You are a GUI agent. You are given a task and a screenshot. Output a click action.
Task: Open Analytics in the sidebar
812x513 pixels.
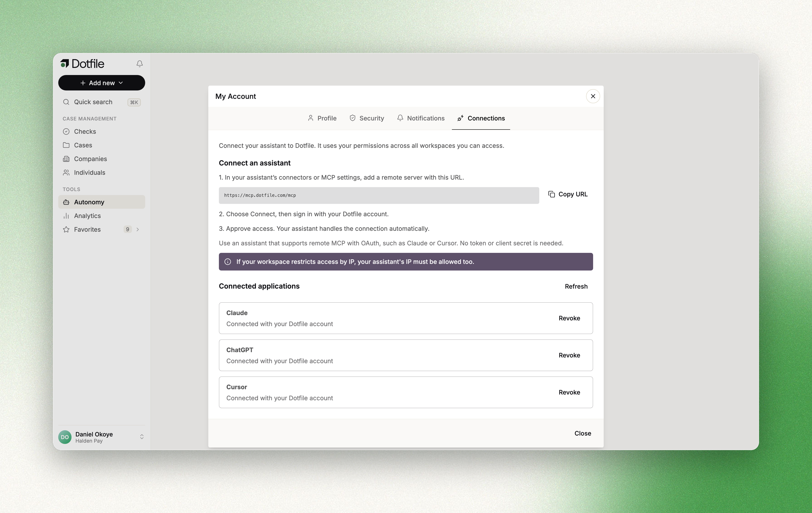(101, 216)
